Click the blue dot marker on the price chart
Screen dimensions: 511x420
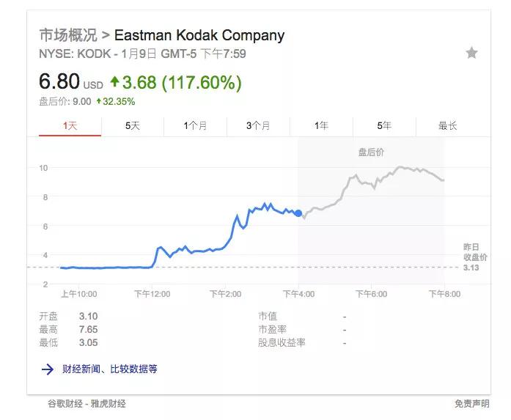click(x=298, y=213)
